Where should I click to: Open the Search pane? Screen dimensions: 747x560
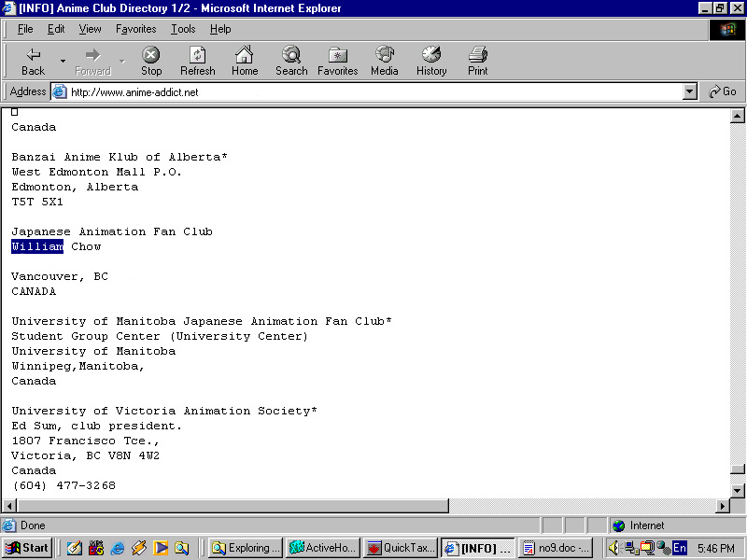[291, 62]
